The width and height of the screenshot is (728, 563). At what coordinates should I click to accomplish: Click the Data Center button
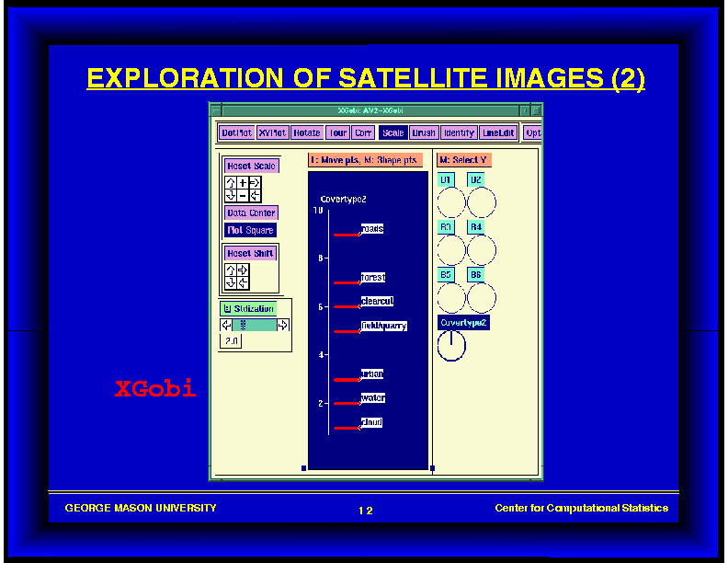tap(251, 213)
